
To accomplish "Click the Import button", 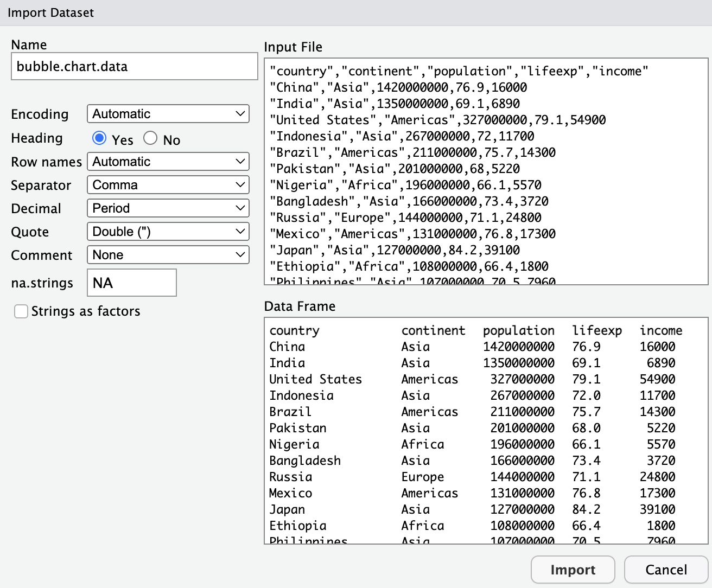I will pyautogui.click(x=573, y=570).
